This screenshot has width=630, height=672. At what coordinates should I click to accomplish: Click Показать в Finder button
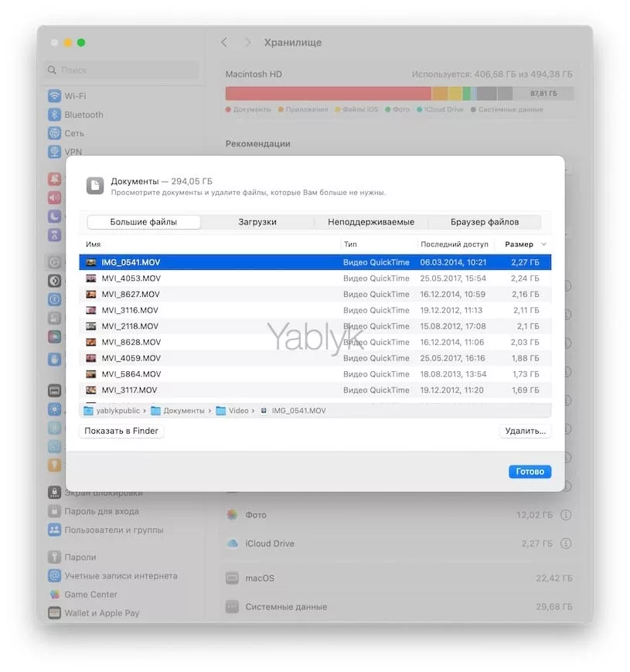coord(121,431)
